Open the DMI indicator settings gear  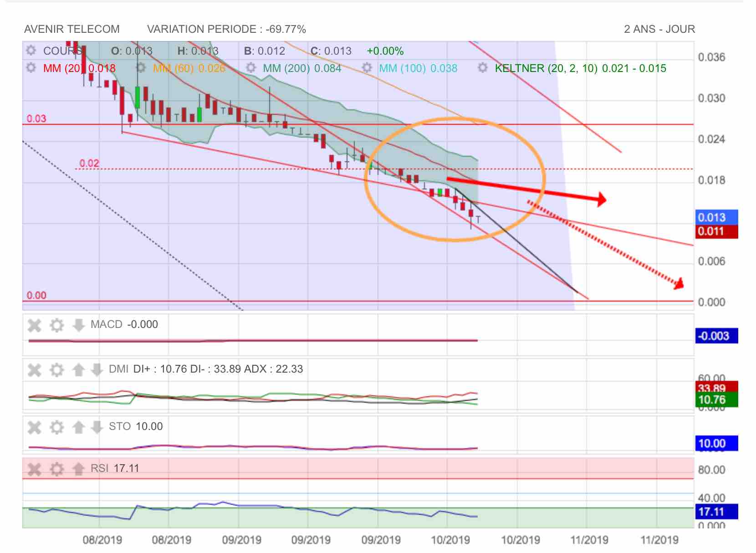pyautogui.click(x=56, y=369)
